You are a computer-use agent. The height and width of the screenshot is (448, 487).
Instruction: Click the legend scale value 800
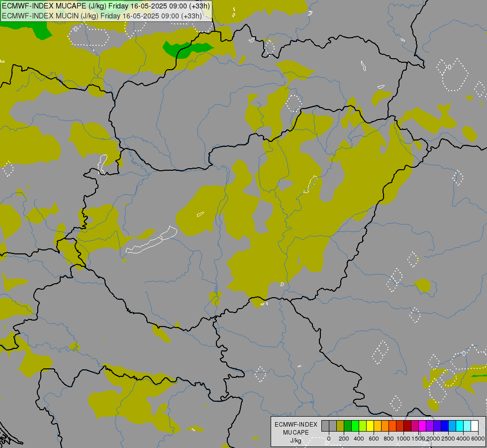coord(389,439)
